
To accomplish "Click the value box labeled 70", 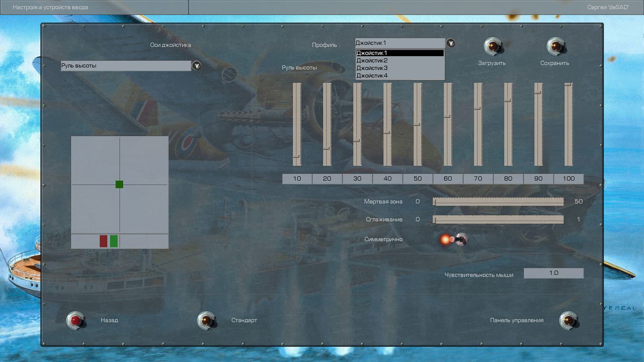I will pyautogui.click(x=478, y=179).
